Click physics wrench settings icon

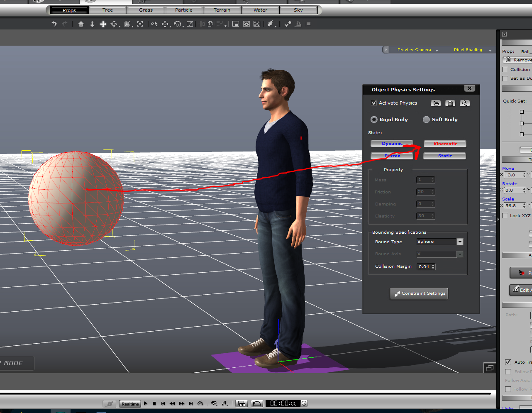[465, 103]
